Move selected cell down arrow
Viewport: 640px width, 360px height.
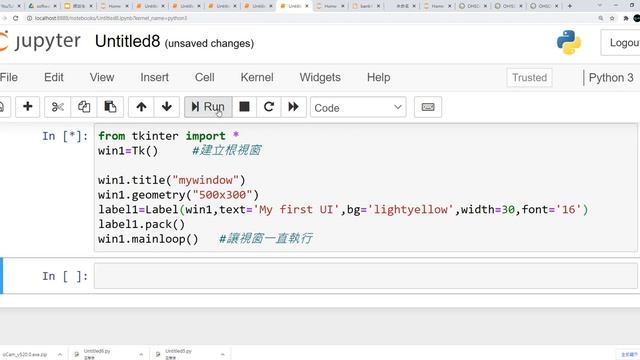(x=167, y=107)
